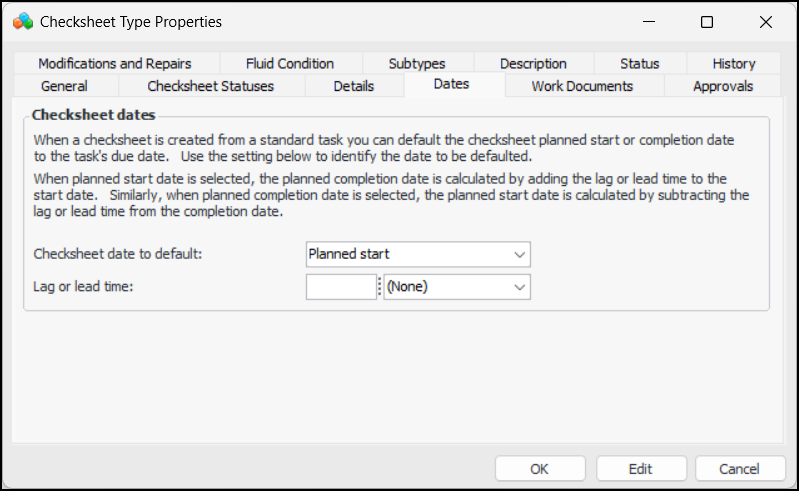The width and height of the screenshot is (799, 491).
Task: Click the Edit button
Action: pyautogui.click(x=641, y=468)
